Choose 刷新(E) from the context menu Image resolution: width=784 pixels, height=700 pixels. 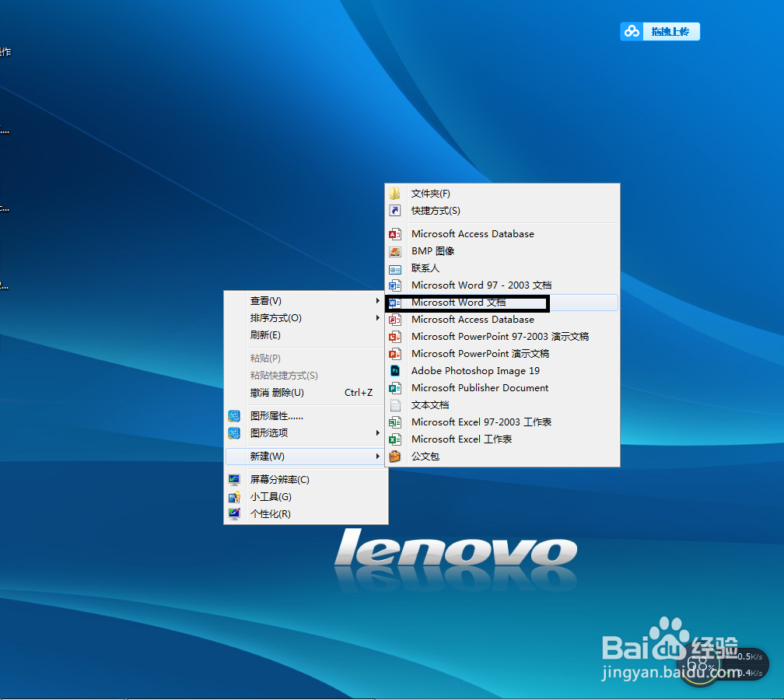coord(306,335)
